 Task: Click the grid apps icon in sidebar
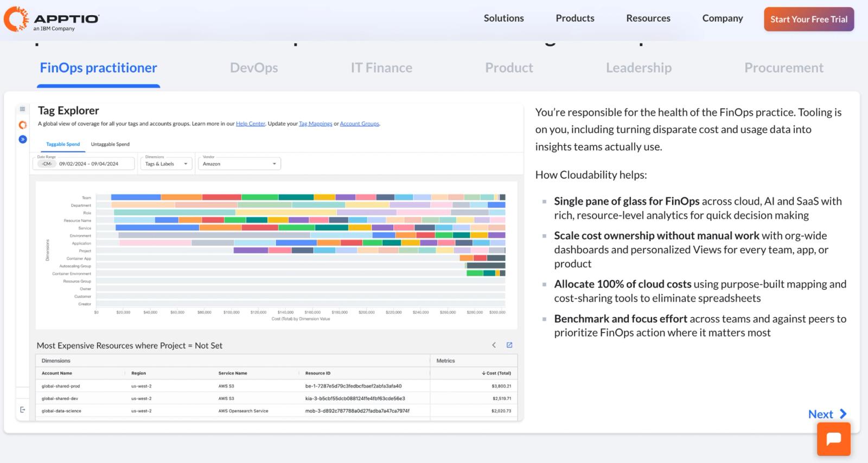click(x=22, y=109)
